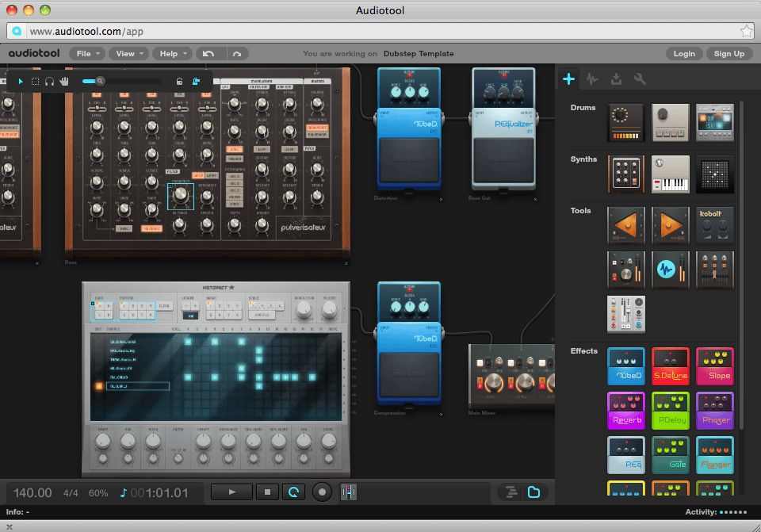Open the kobolt tool in the Tools section
761x532 pixels.
coord(714,224)
